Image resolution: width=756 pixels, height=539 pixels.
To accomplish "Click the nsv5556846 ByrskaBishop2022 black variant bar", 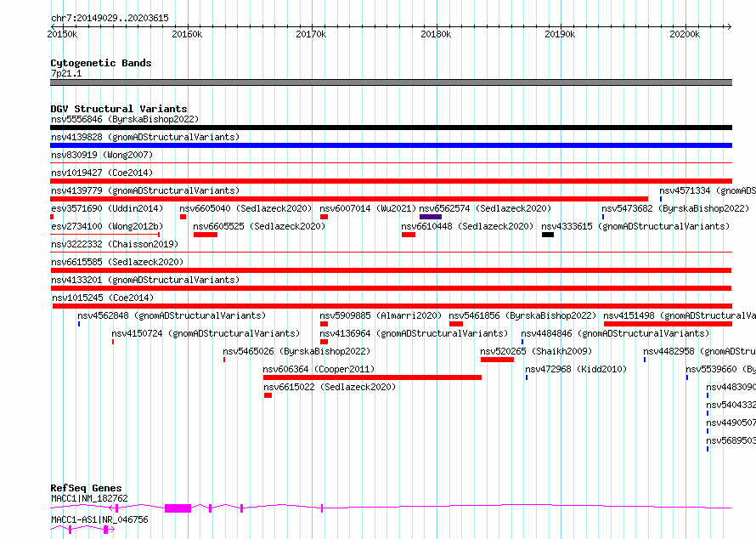I will tap(391, 128).
